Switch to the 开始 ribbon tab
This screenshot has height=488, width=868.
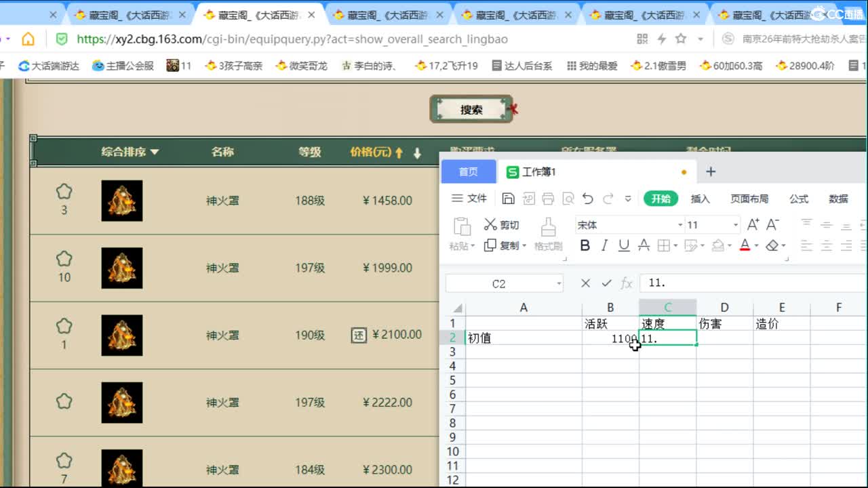click(660, 199)
